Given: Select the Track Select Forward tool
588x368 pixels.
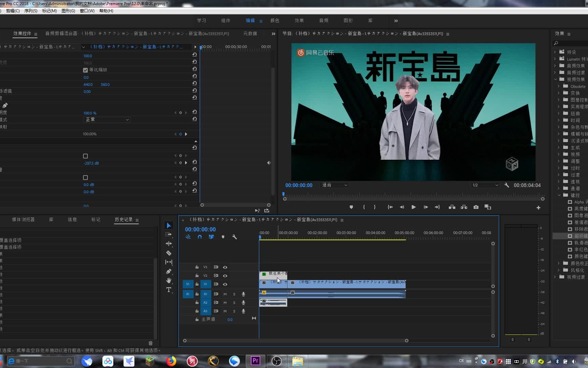Looking at the screenshot, I should coord(169,234).
